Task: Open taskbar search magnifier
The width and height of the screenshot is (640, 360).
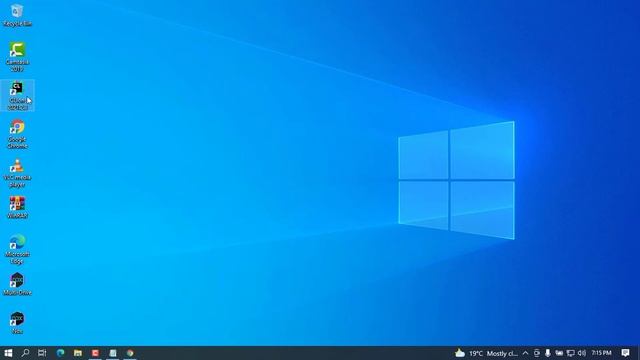Action: 25,353
